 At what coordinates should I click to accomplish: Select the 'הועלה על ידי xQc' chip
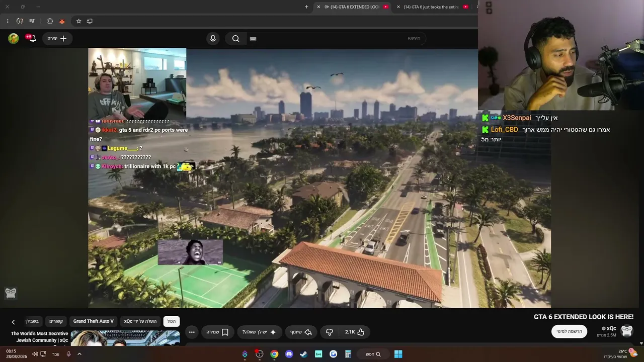(140, 321)
